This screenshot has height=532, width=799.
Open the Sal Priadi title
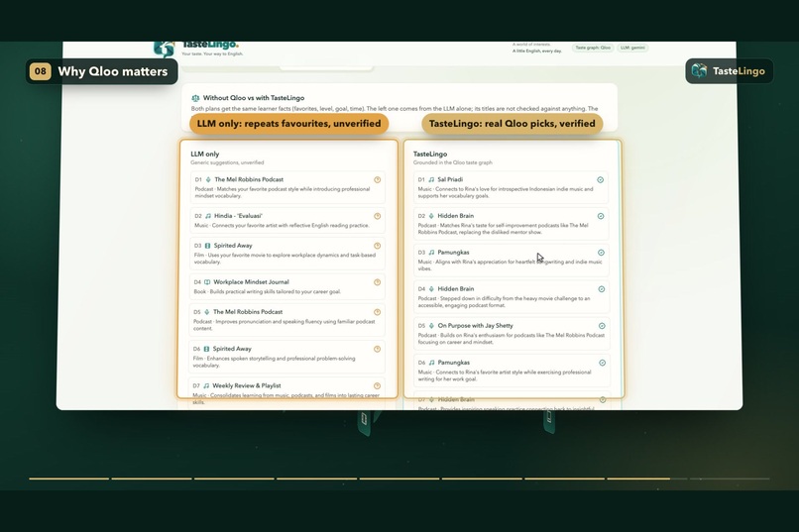click(x=450, y=179)
